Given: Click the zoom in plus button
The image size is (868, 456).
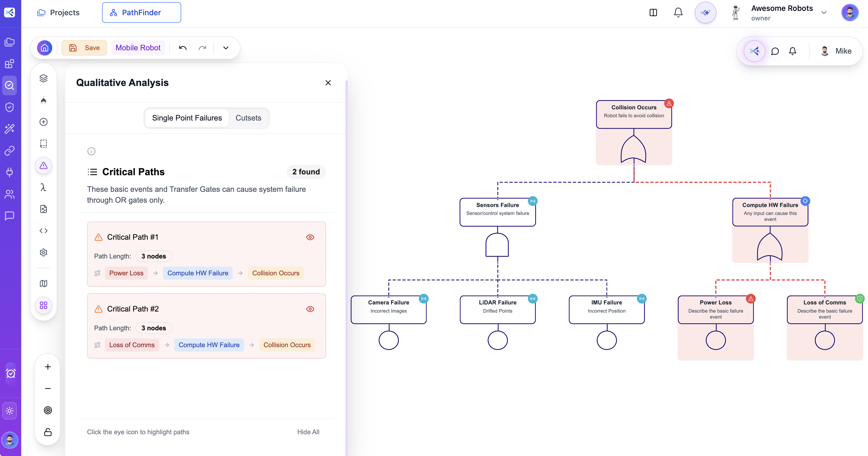Looking at the screenshot, I should click(x=48, y=367).
